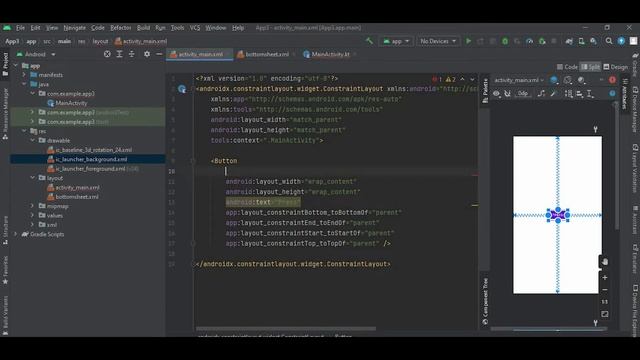Toggle the Project tool window tab
Screen dimensions: 640x360
[x=5, y=64]
